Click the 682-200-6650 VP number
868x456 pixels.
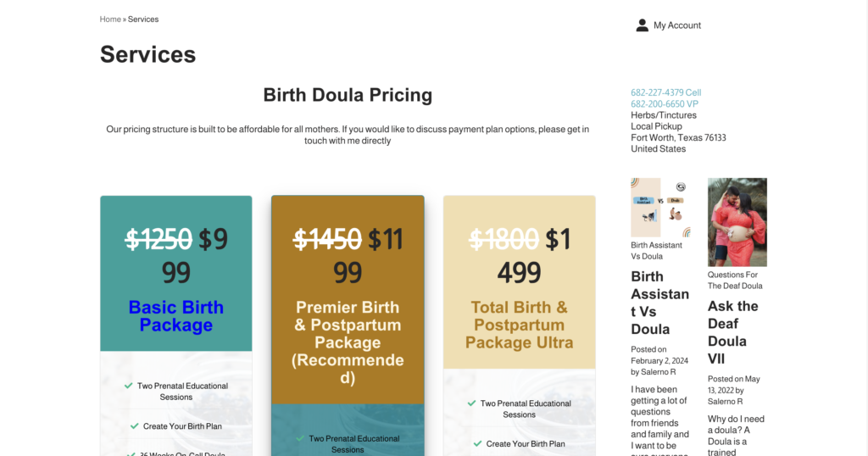(664, 103)
